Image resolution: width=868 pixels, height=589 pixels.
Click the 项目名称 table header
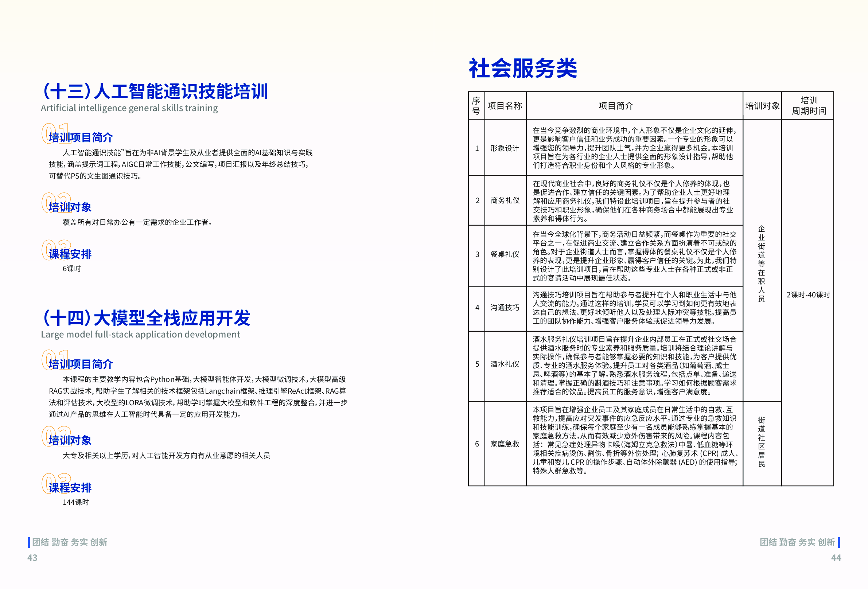[x=505, y=106]
